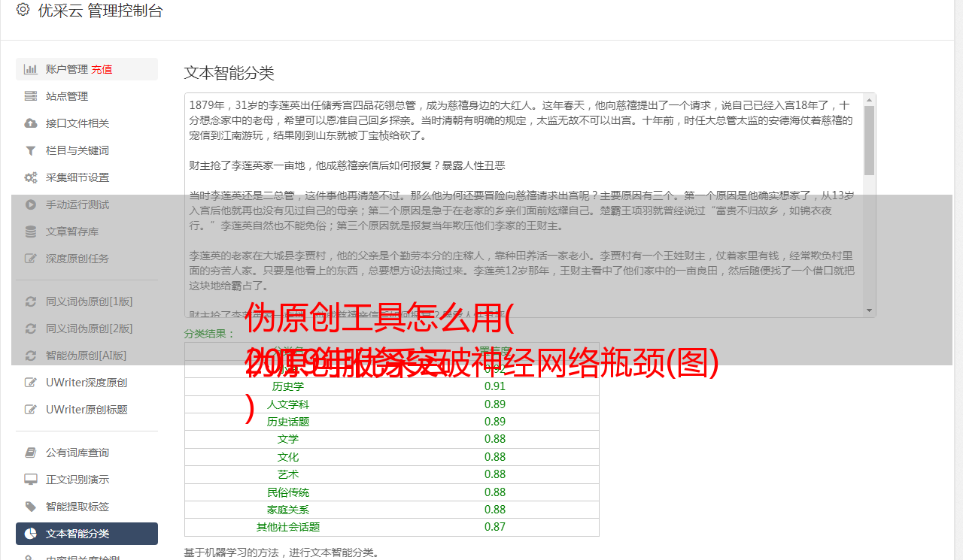963x560 pixels.
Task: Open UWriter原创标题 page
Action: point(87,410)
